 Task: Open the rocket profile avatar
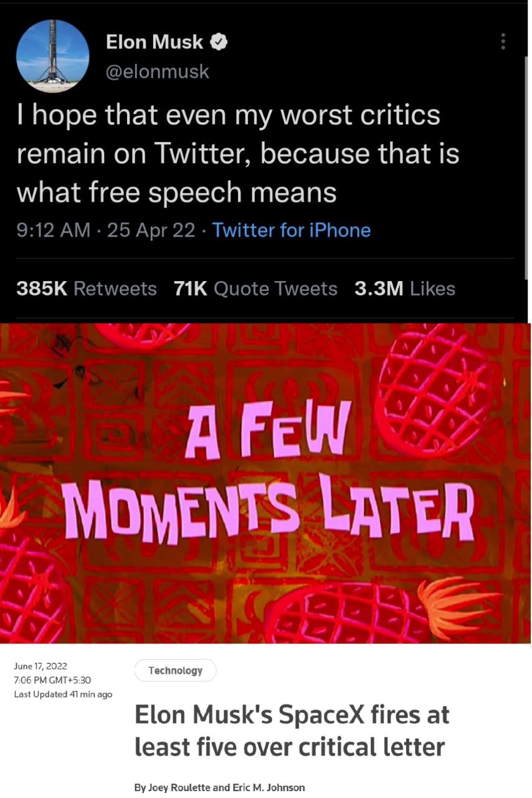pos(52,56)
